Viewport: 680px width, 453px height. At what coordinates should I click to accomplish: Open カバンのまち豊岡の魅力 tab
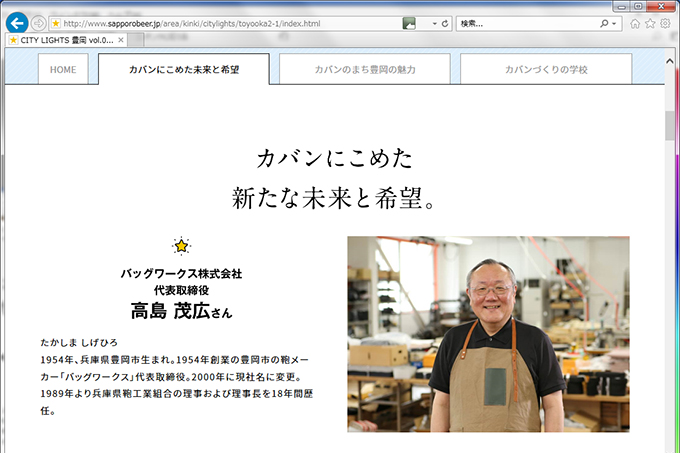coord(365,69)
